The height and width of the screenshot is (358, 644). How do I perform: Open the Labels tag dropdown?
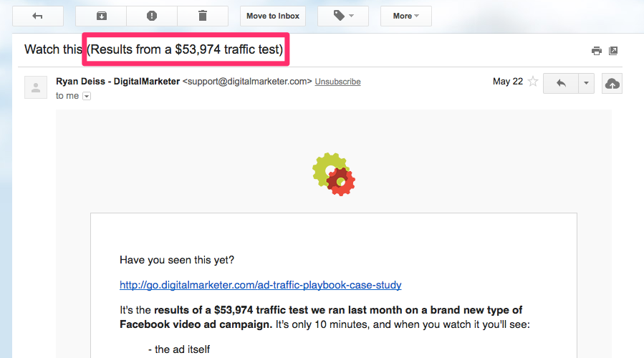[x=343, y=16]
